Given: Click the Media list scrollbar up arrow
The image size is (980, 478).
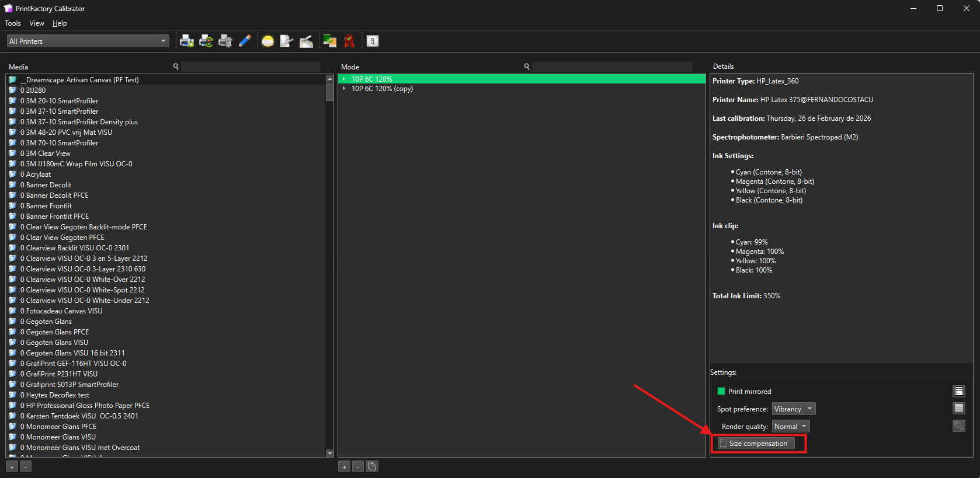Looking at the screenshot, I should [329, 79].
